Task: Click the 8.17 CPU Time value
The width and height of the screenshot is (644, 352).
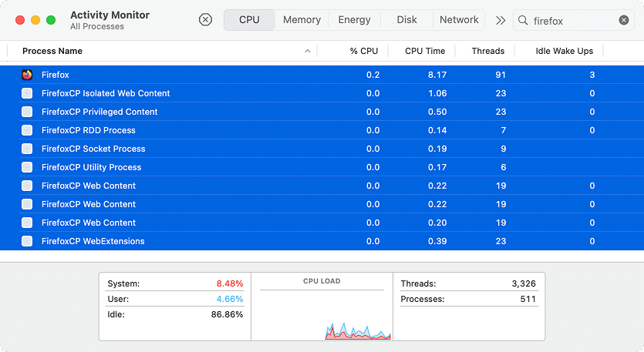Action: (437, 75)
